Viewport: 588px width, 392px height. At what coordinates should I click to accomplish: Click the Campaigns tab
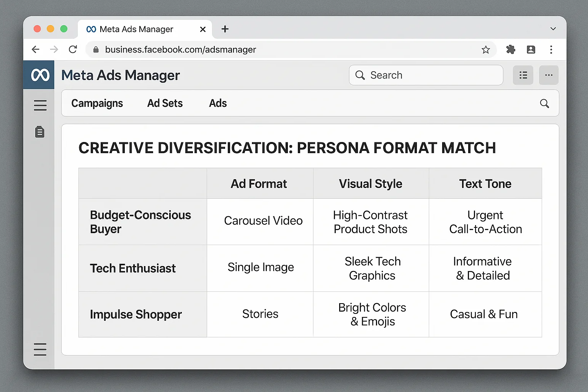[x=97, y=103]
